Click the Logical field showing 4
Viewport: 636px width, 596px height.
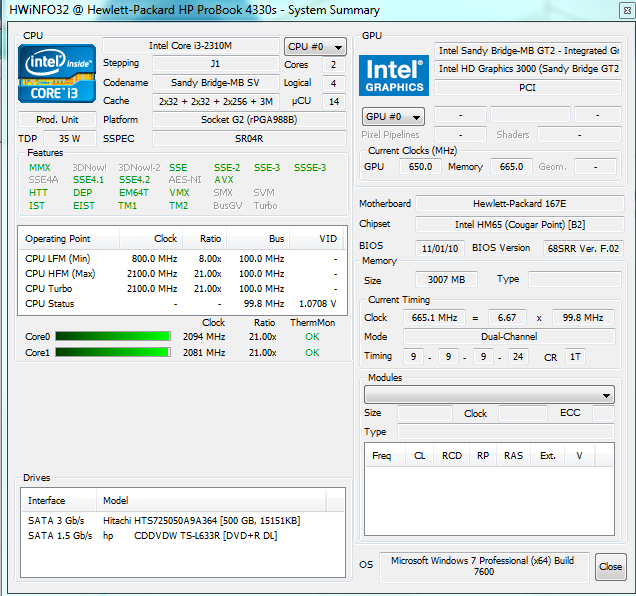click(x=333, y=83)
